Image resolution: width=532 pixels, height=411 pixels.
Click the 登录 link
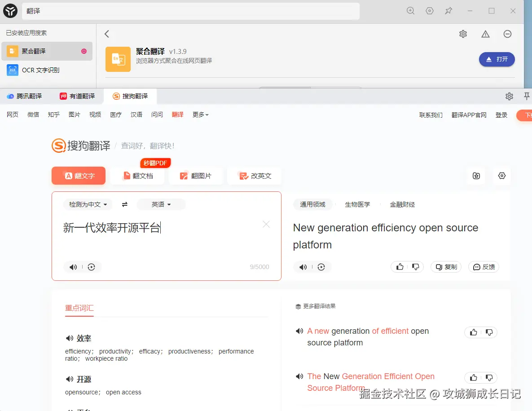click(x=501, y=115)
